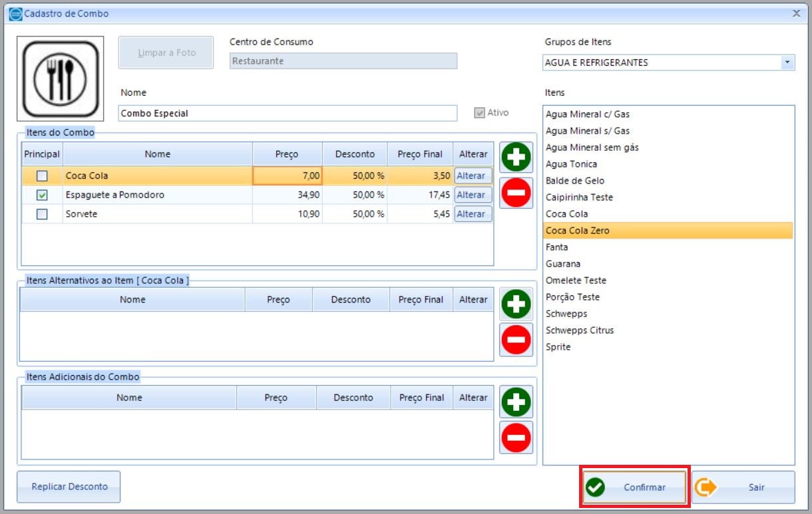Add alternative item with green plus icon

516,305
